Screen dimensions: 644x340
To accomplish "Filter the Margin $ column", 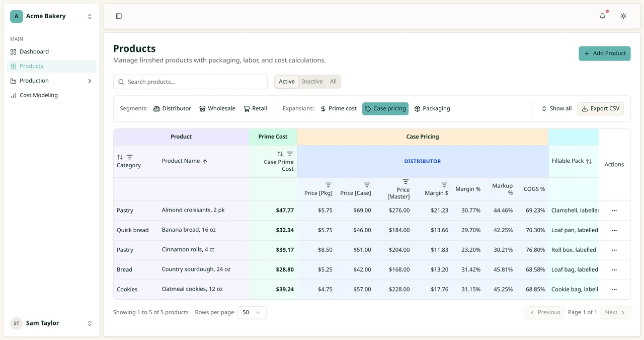I will tap(444, 185).
